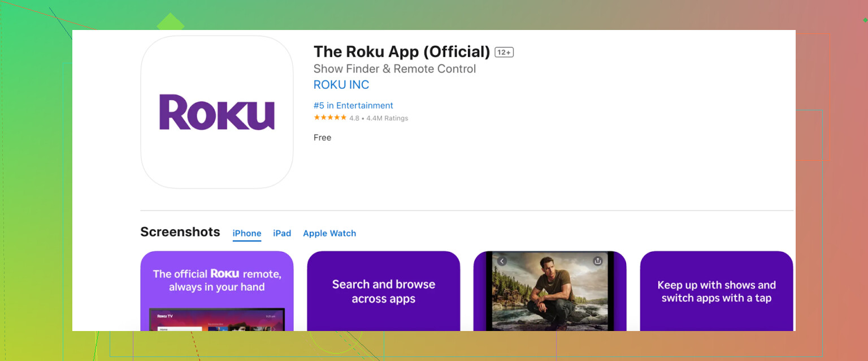Click the 4.4M Ratings text

[387, 118]
